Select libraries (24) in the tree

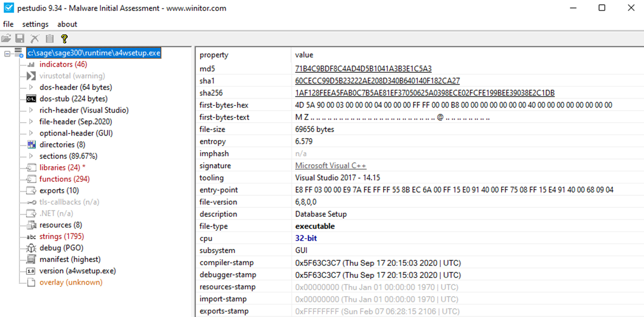pos(59,167)
